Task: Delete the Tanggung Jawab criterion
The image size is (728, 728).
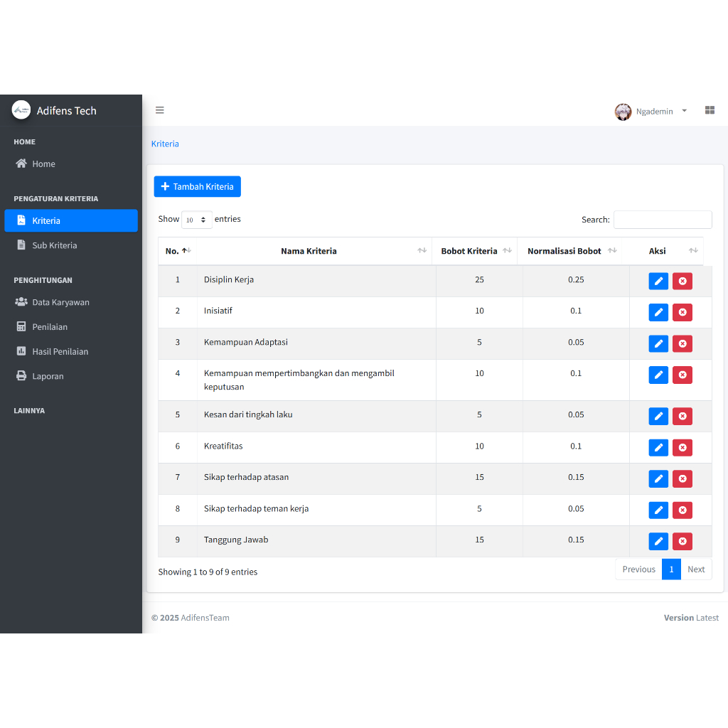Action: pyautogui.click(x=682, y=542)
